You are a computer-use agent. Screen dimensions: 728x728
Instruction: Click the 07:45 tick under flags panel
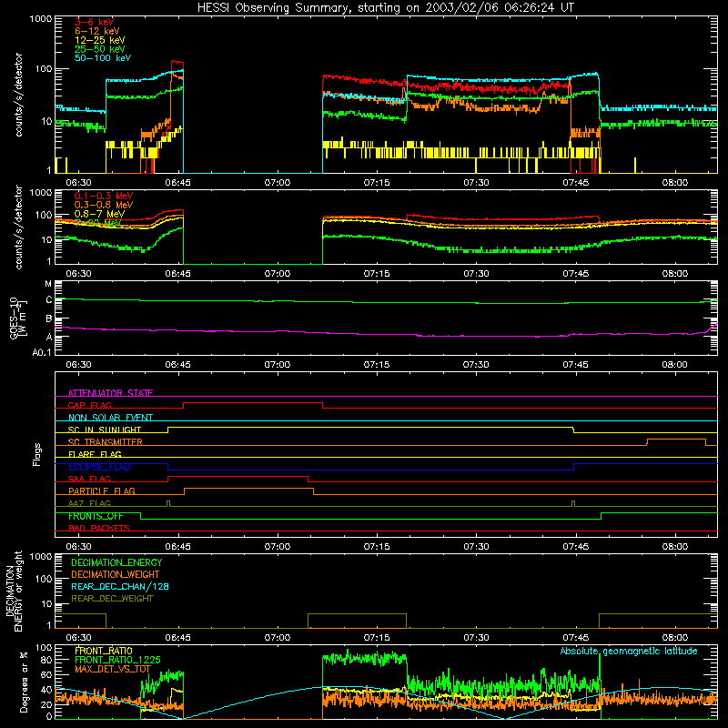(576, 547)
